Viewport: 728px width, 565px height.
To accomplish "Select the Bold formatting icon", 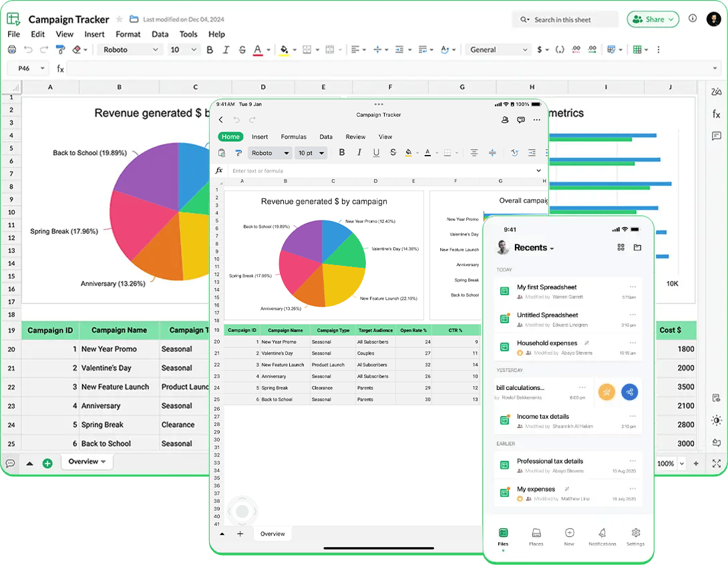I will (x=209, y=50).
